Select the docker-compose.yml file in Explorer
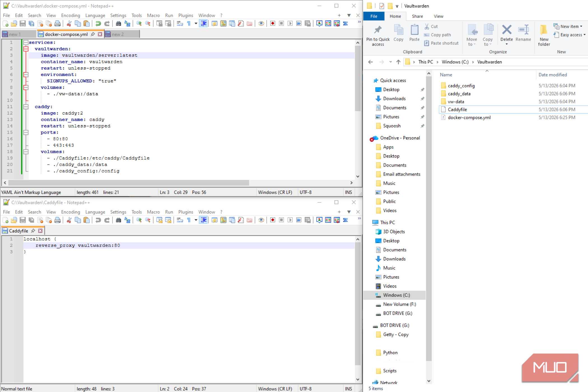Viewport: 588px width, 392px height. [469, 118]
